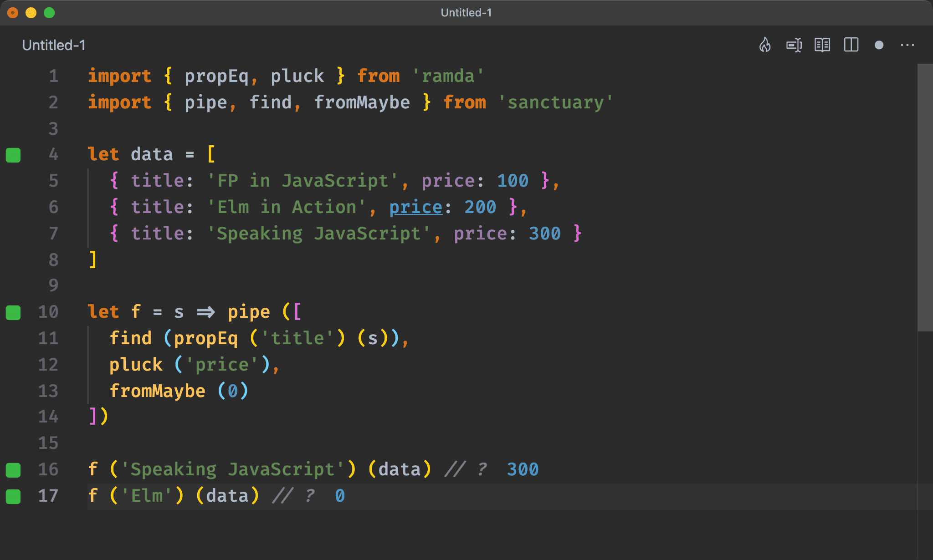The width and height of the screenshot is (933, 560).
Task: Open the more actions ellipsis menu
Action: (907, 45)
